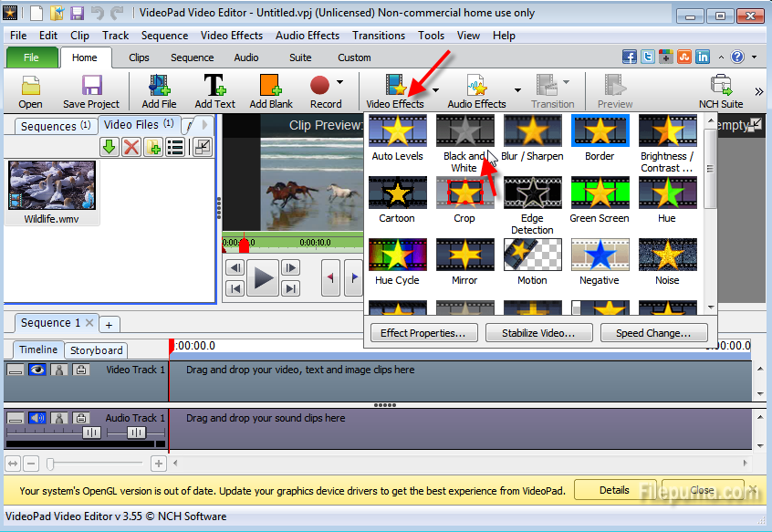Open the Transitions menu
This screenshot has height=532, width=772.
[379, 36]
